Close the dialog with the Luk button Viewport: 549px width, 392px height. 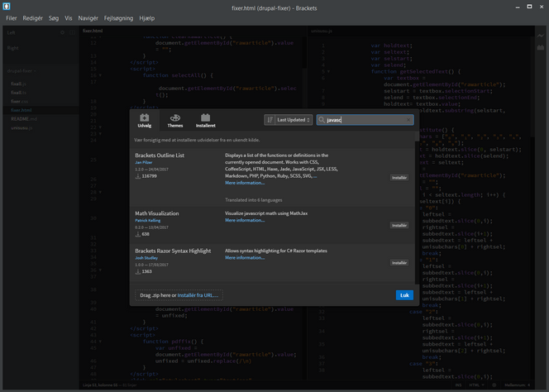[404, 295]
